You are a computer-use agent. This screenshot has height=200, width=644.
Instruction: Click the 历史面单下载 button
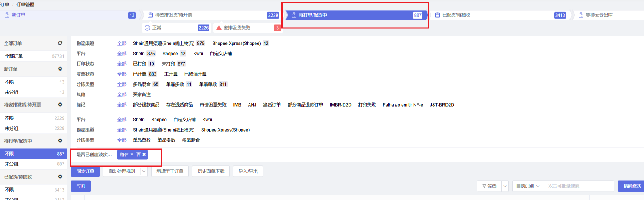tap(211, 172)
